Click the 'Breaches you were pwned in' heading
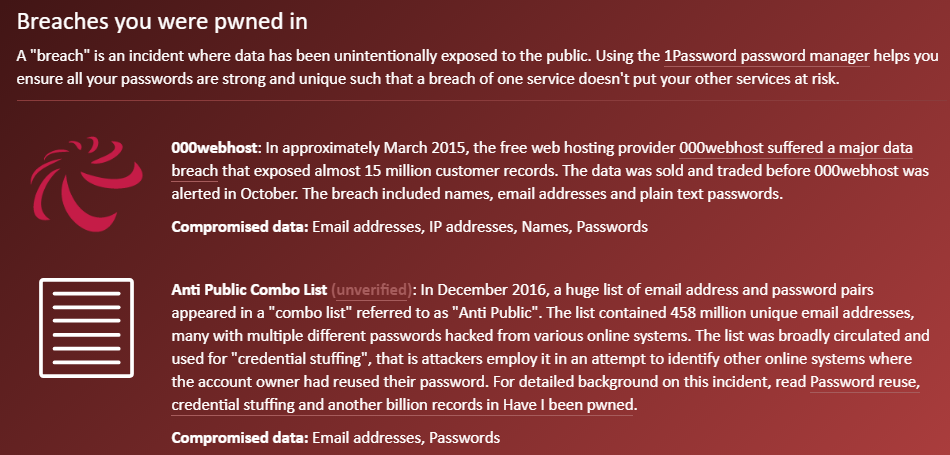 (x=162, y=22)
